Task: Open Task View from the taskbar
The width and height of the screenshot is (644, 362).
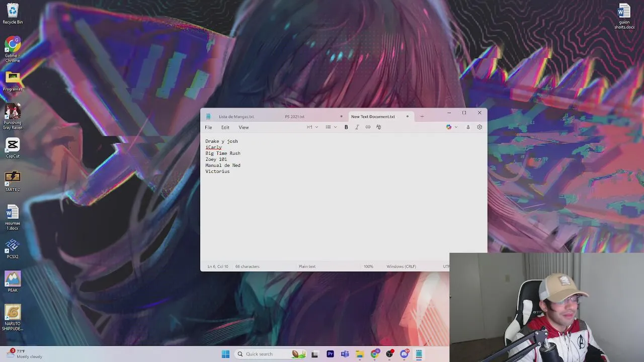Action: pyautogui.click(x=314, y=354)
